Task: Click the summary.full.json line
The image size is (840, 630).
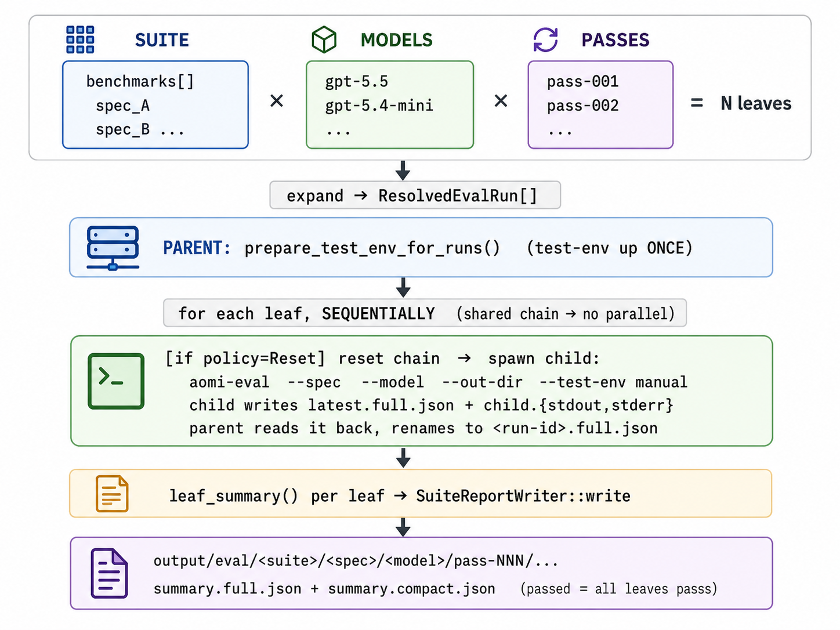Action: 324,589
